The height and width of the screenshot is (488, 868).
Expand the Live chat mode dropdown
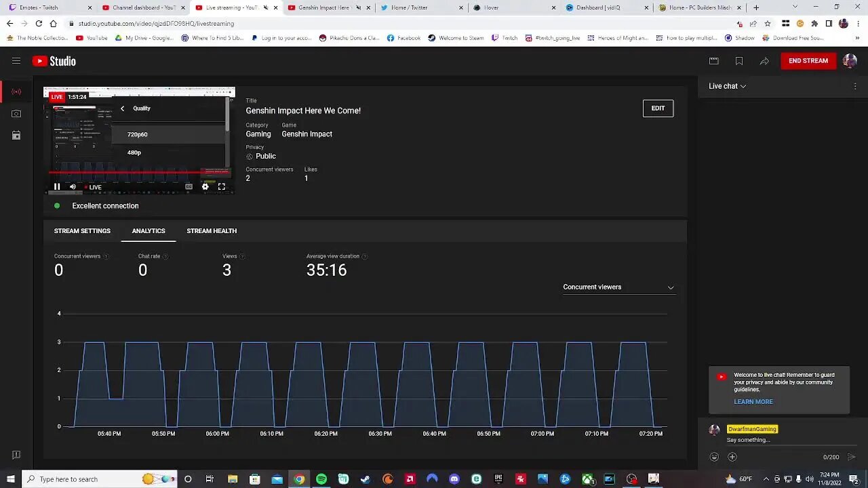(x=728, y=87)
